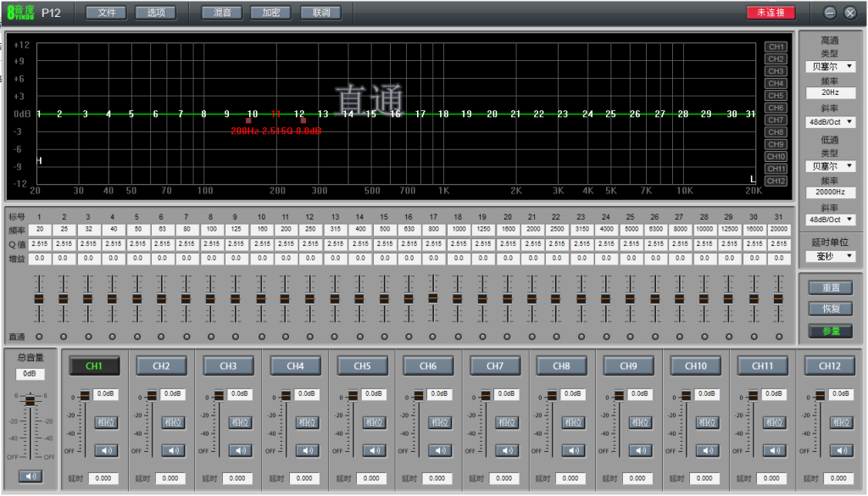The image size is (868, 496).
Task: Open the 高通 (high-pass) 斜率 slope dropdown
Action: (x=831, y=122)
